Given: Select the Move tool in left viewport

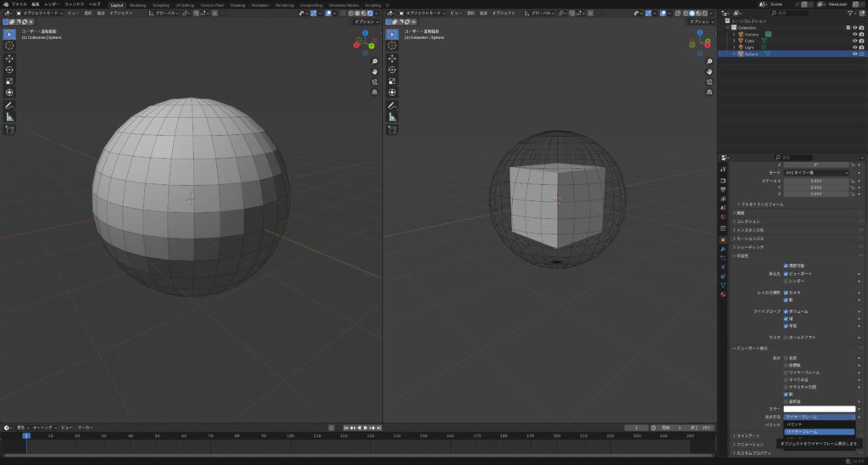Looking at the screenshot, I should [9, 59].
